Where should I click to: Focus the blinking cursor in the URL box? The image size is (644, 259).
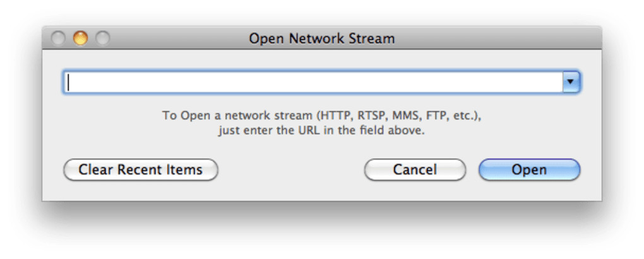click(x=69, y=83)
